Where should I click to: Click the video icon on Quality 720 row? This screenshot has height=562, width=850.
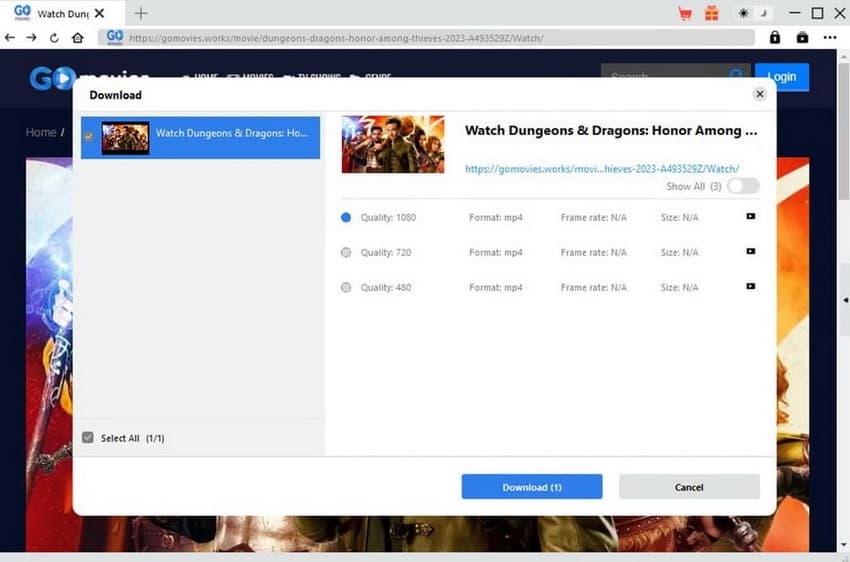(x=751, y=251)
